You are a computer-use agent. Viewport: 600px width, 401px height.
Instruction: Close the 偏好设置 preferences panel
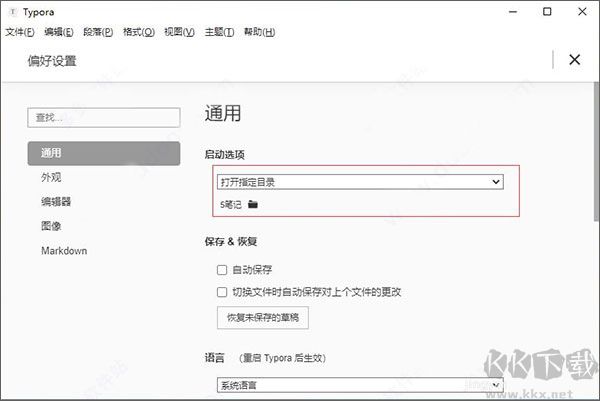(x=574, y=60)
